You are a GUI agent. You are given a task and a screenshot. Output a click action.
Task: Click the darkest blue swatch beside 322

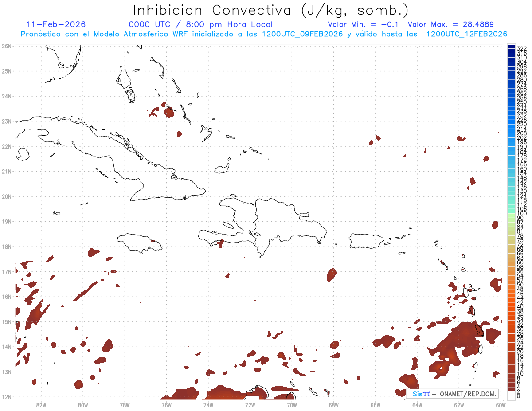tap(511, 47)
